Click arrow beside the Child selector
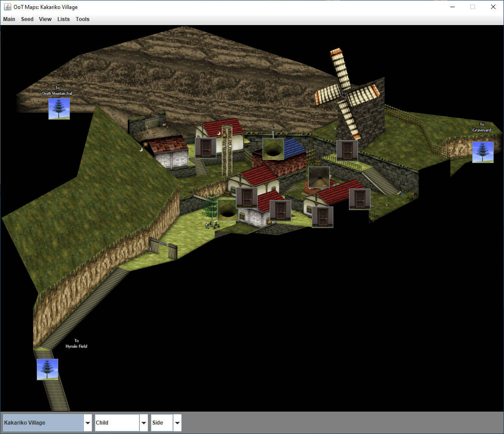The width and height of the screenshot is (504, 434). coord(144,423)
